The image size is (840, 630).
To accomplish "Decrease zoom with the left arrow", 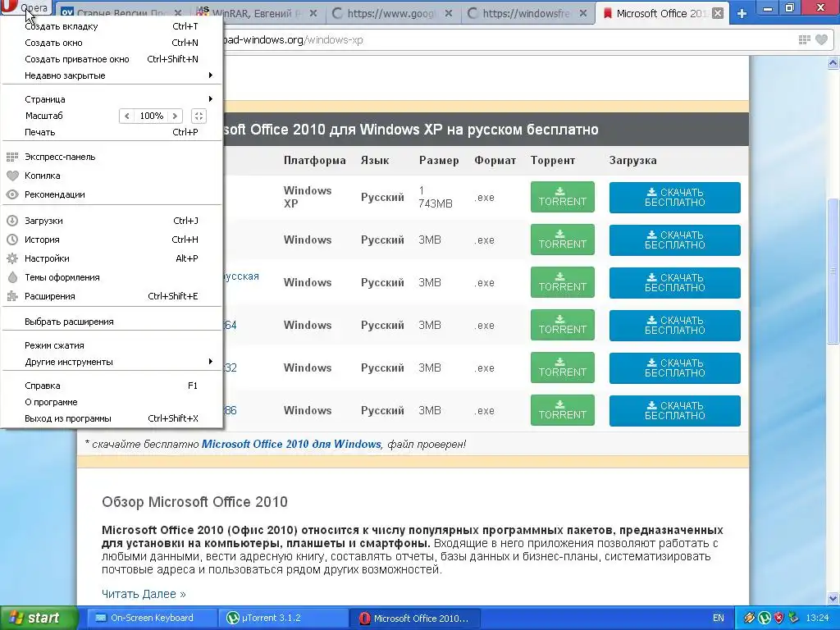I will coord(127,116).
